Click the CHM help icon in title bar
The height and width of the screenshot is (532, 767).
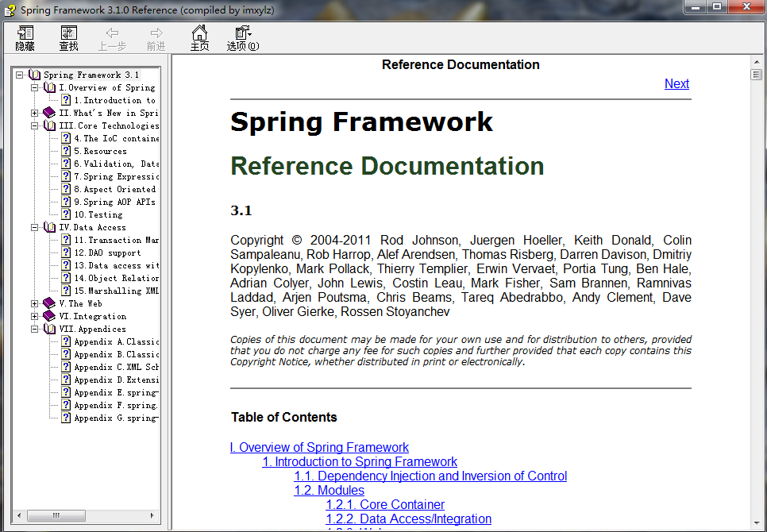pos(10,10)
